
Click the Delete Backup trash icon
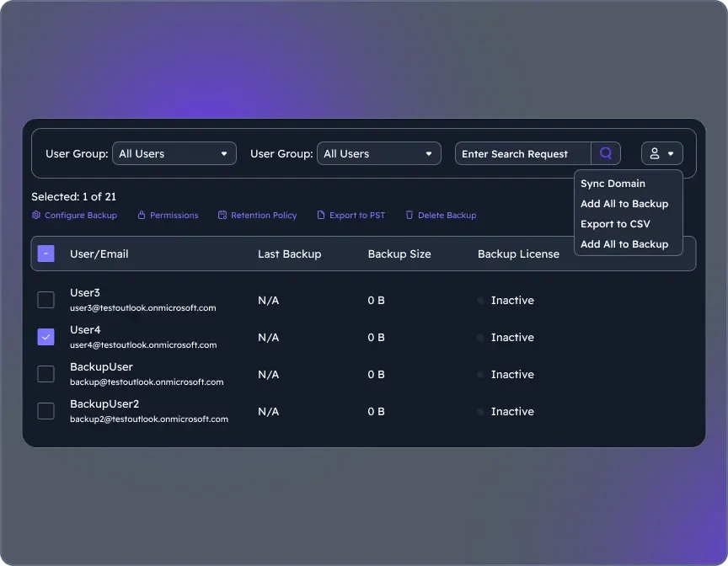point(409,216)
